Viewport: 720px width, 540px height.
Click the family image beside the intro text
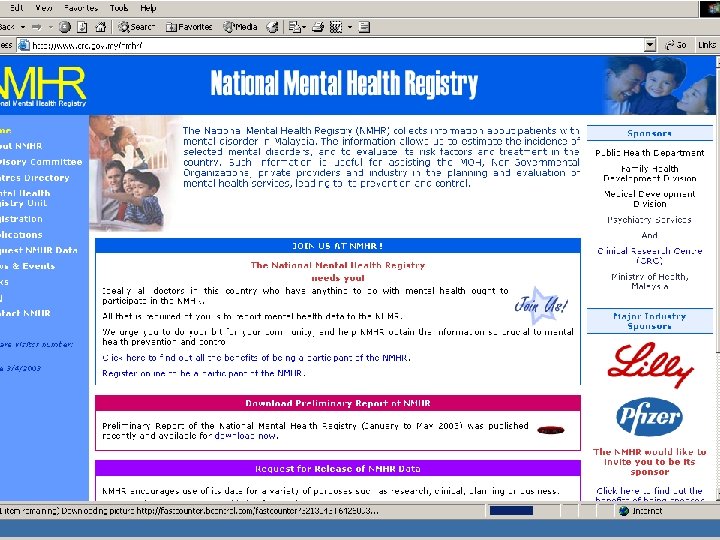click(132, 173)
